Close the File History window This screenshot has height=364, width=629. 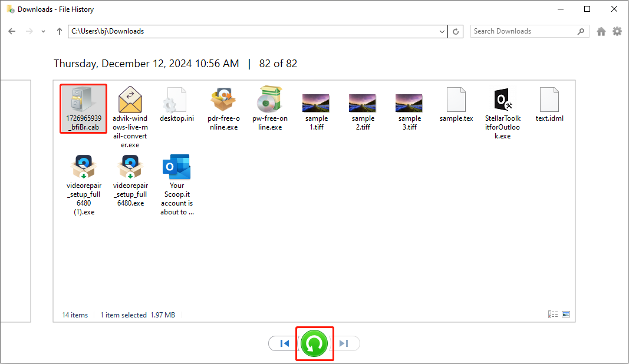(614, 9)
